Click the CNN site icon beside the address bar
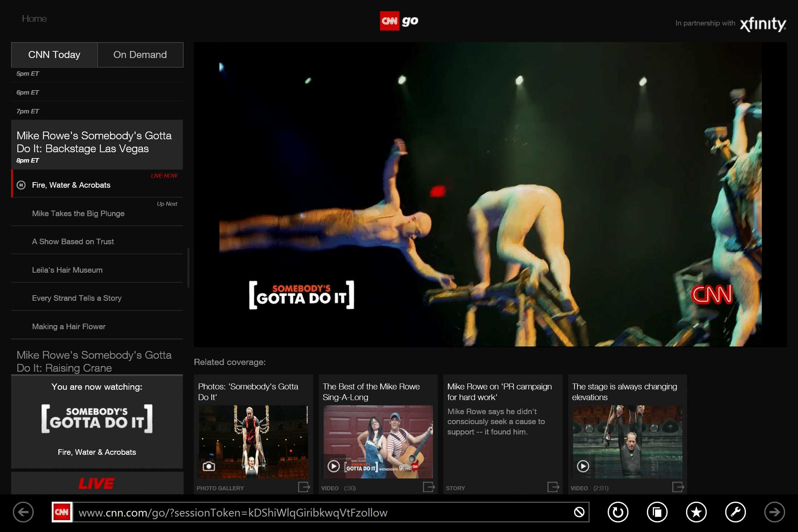 click(62, 512)
